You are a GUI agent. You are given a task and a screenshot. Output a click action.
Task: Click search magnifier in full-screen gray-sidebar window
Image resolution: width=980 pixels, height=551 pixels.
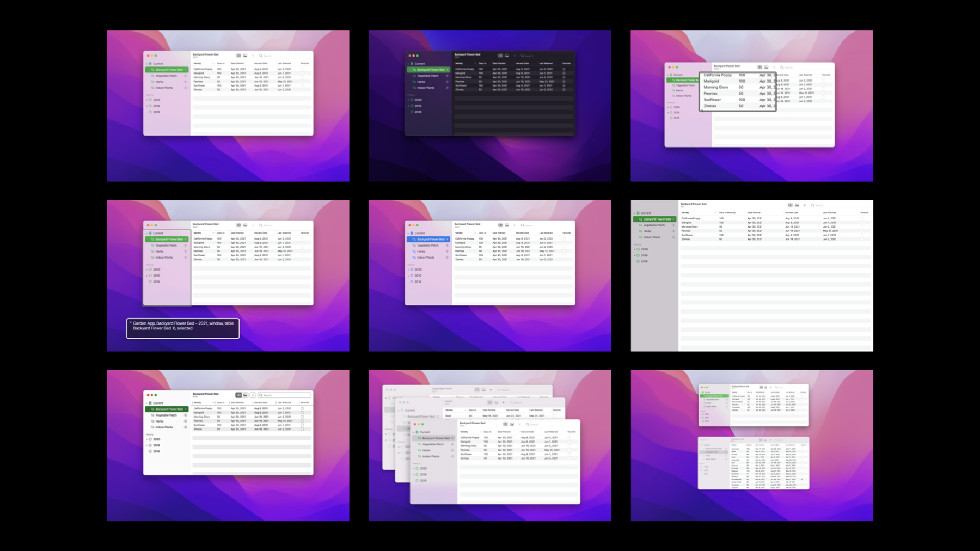pyautogui.click(x=812, y=205)
